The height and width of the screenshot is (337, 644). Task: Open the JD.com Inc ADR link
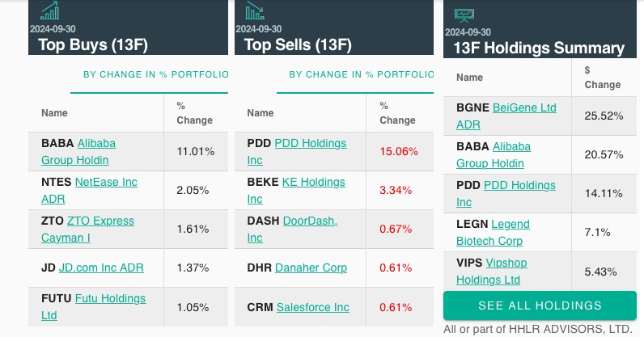coord(101,267)
